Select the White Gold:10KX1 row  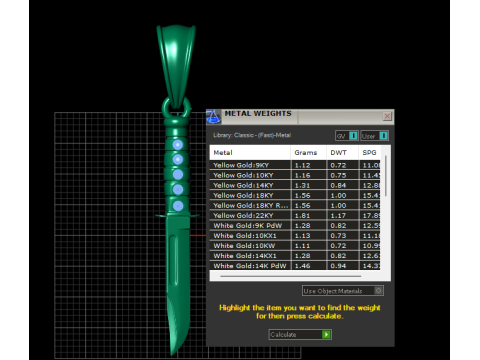(x=295, y=236)
